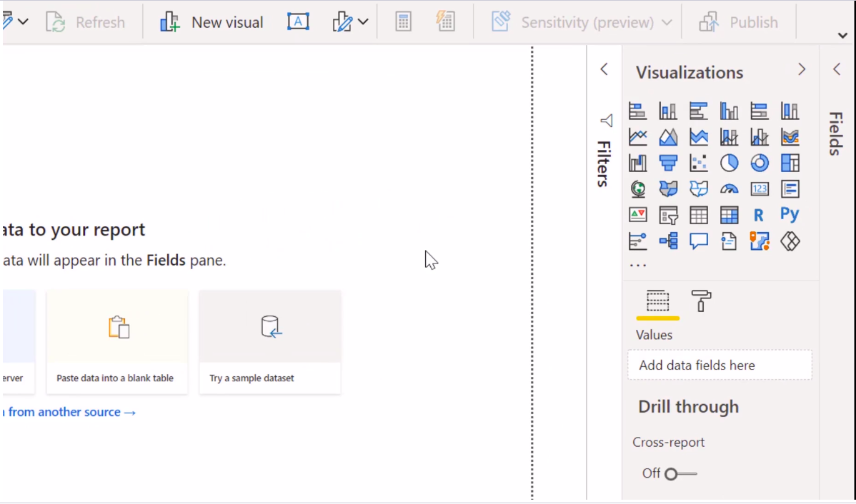This screenshot has height=504, width=856.
Task: Select the Matrix visual
Action: [730, 215]
